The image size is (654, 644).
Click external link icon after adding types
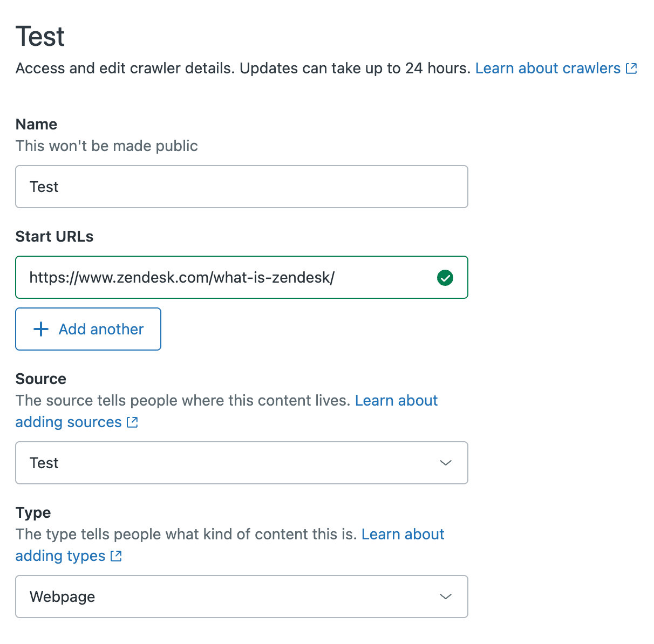click(x=116, y=556)
